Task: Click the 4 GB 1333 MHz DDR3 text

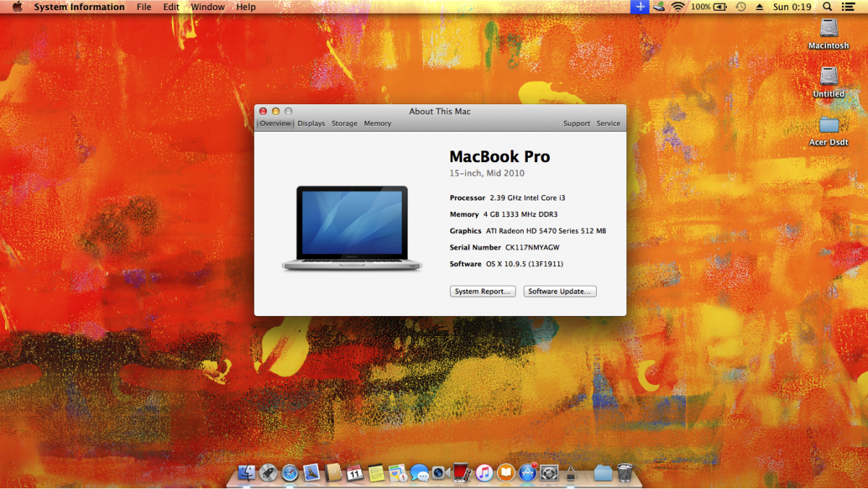Action: coord(520,214)
